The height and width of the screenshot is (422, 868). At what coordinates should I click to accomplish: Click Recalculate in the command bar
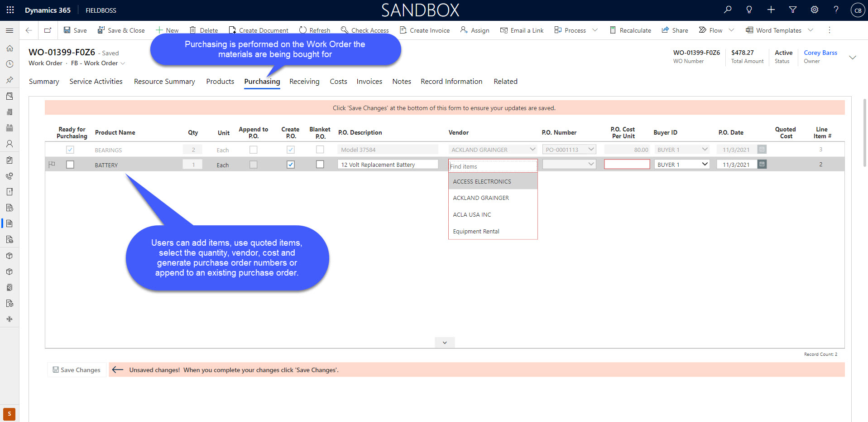tap(630, 30)
